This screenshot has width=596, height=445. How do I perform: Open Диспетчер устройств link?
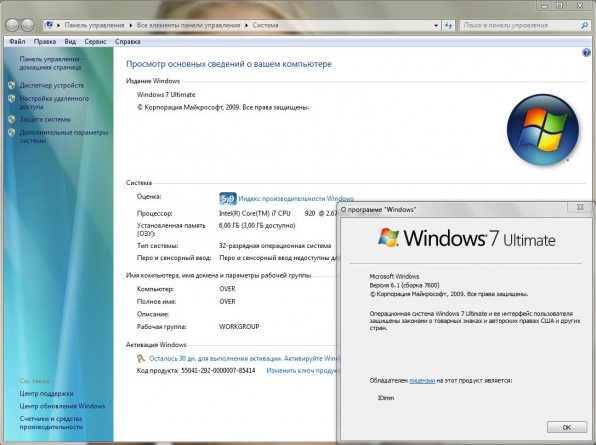click(x=52, y=86)
